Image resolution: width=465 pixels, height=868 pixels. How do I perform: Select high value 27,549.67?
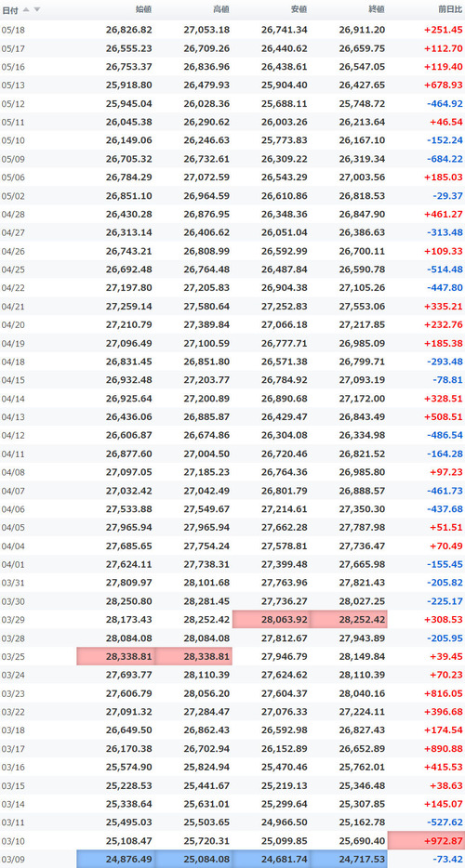[x=206, y=509]
